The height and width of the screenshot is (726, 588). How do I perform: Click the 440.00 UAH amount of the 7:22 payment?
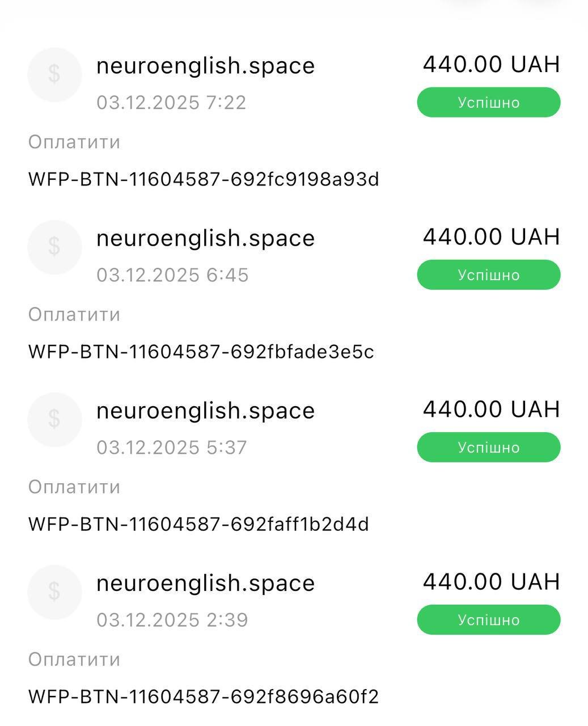[491, 64]
